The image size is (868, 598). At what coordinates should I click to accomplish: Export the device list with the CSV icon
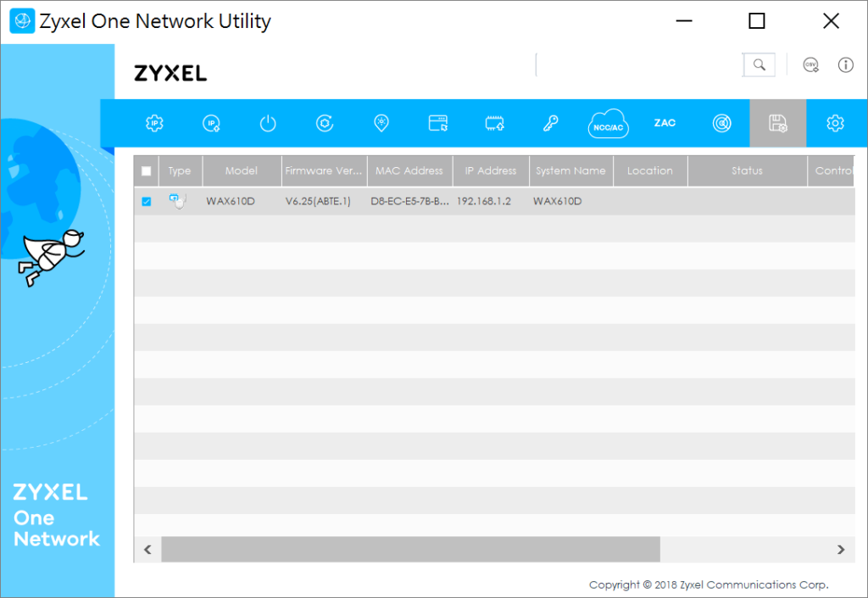coord(811,64)
